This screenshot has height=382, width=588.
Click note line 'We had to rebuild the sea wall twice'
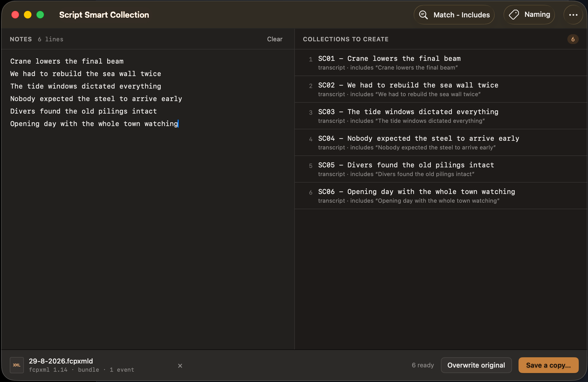point(86,74)
